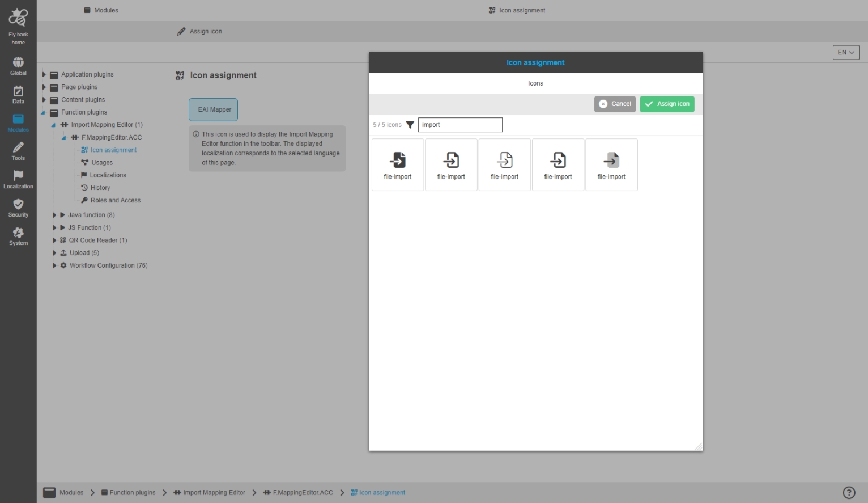Viewport: 868px width, 503px height.
Task: Expand the Application plugins tree node
Action: [44, 74]
